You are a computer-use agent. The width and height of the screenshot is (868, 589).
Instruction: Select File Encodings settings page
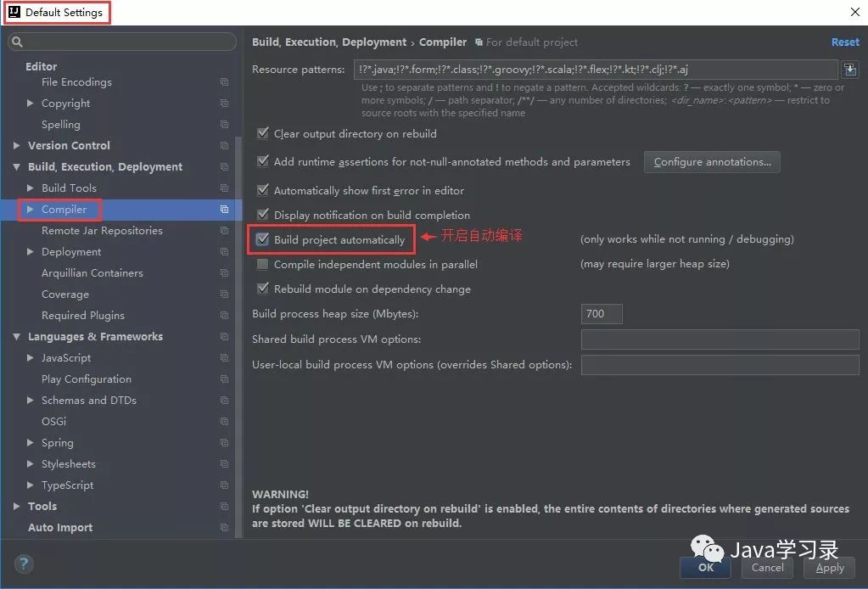[76, 82]
